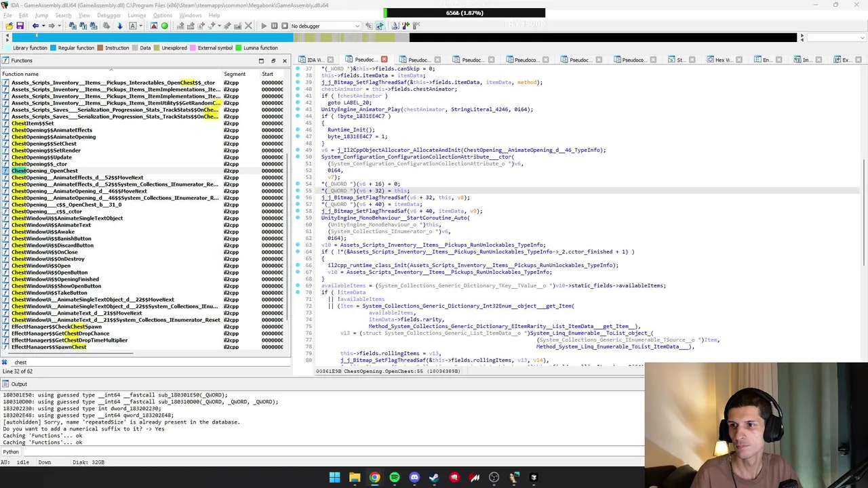This screenshot has width=868, height=488.
Task: Switch to the Imports tab
Action: (x=806, y=60)
